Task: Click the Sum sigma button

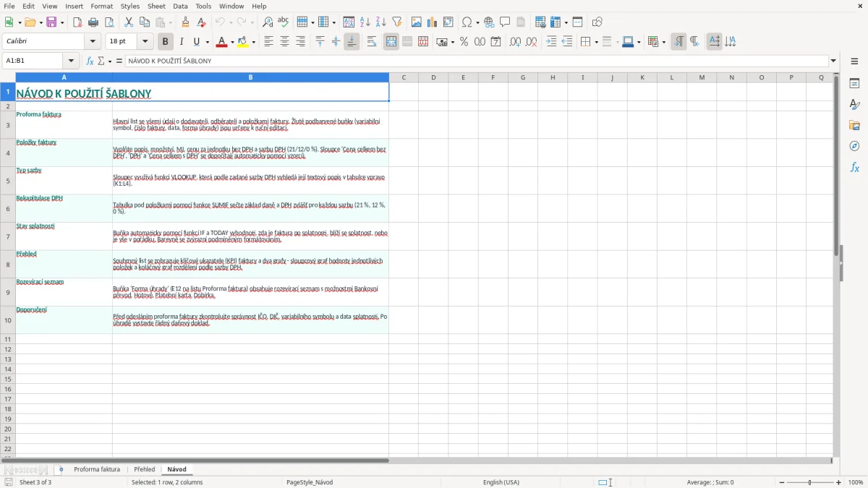Action: point(101,61)
